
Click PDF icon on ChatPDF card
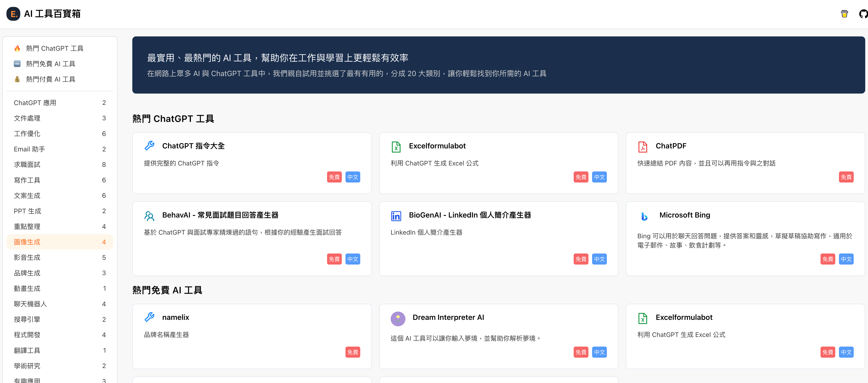point(643,147)
